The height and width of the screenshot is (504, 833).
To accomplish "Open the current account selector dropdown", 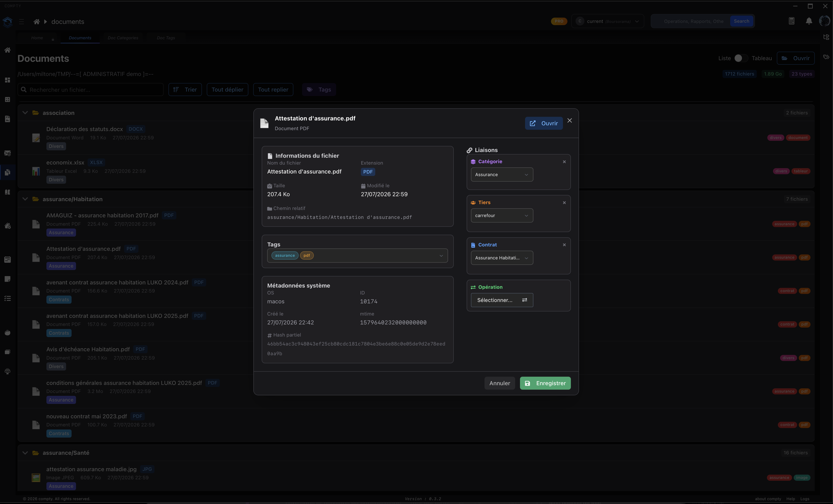I will [x=608, y=21].
